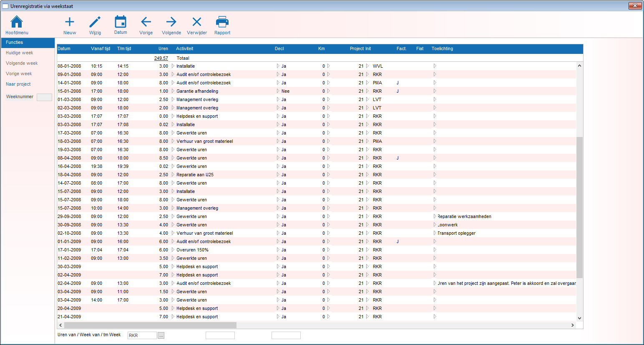Go to Vorige with left arrow

point(146,22)
